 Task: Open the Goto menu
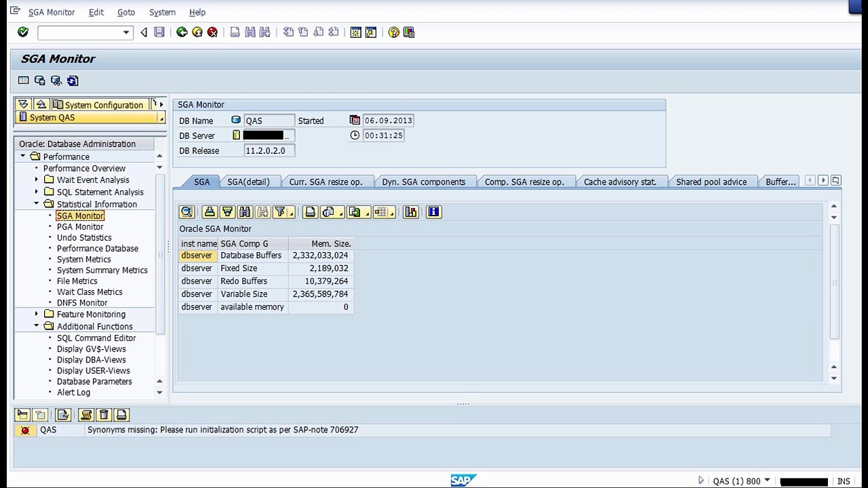(126, 12)
